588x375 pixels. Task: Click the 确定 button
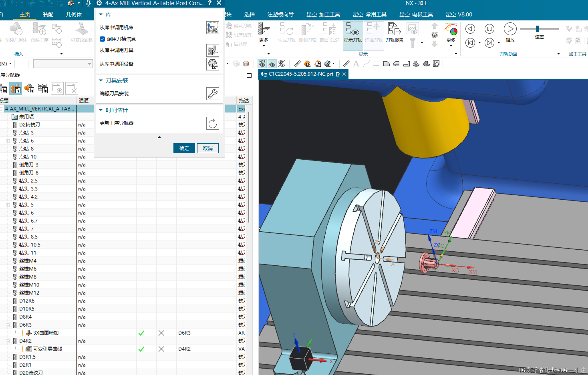(x=184, y=148)
